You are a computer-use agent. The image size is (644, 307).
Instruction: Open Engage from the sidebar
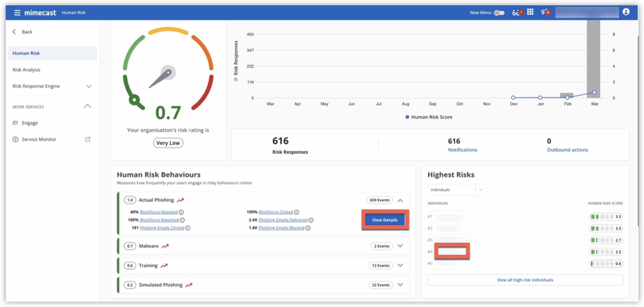30,123
